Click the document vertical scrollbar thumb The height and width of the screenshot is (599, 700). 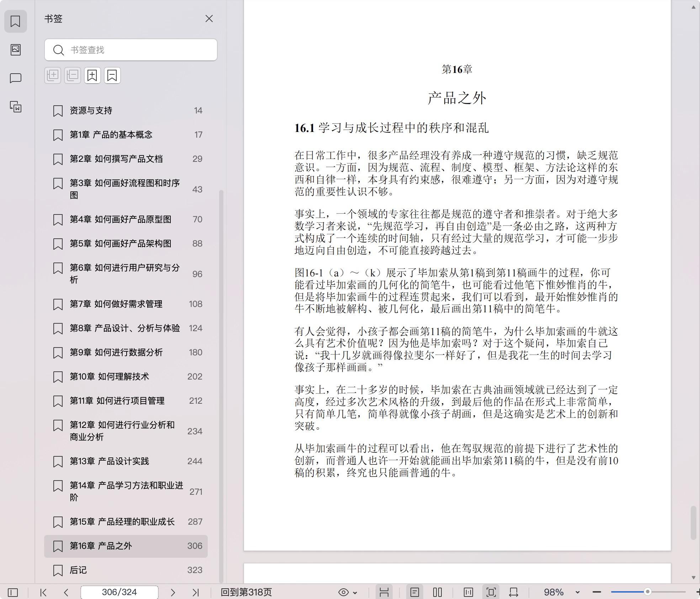click(694, 523)
